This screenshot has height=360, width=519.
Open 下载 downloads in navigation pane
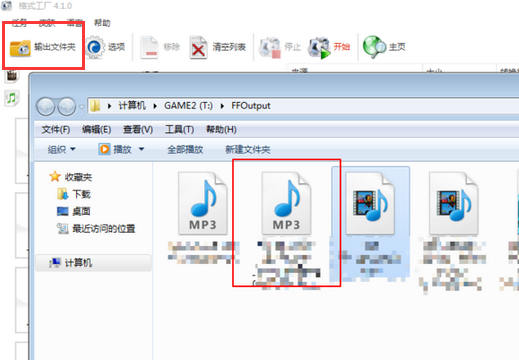pos(74,194)
